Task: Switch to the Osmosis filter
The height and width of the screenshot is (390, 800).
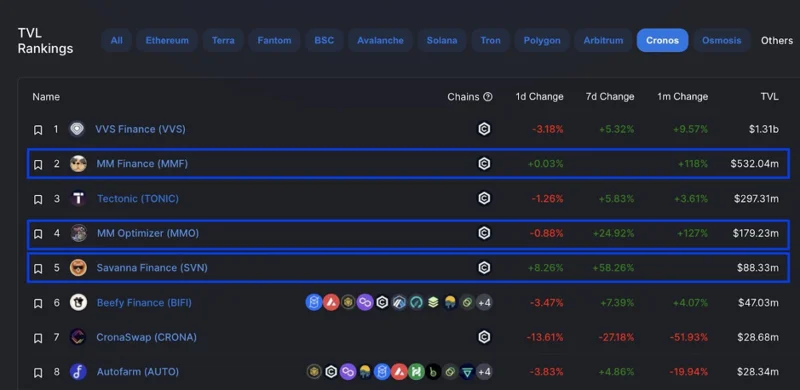Action: click(x=721, y=40)
